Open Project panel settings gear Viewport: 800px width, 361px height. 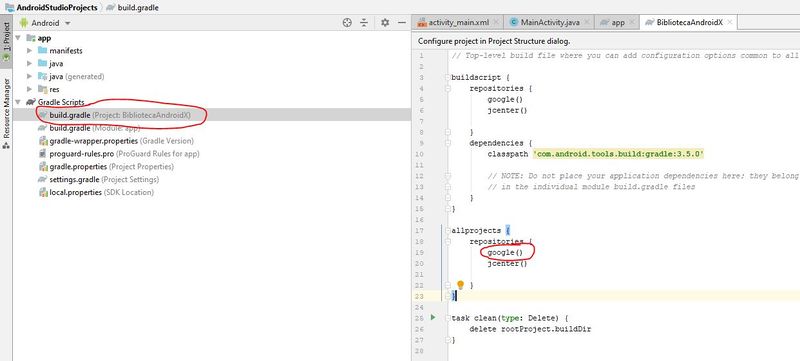pos(385,22)
